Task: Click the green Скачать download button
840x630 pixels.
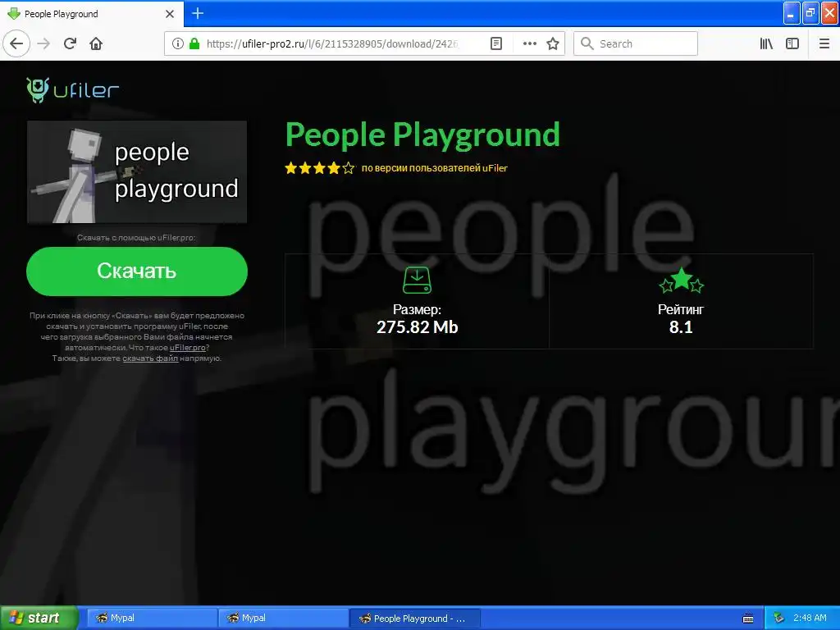Action: (x=137, y=271)
